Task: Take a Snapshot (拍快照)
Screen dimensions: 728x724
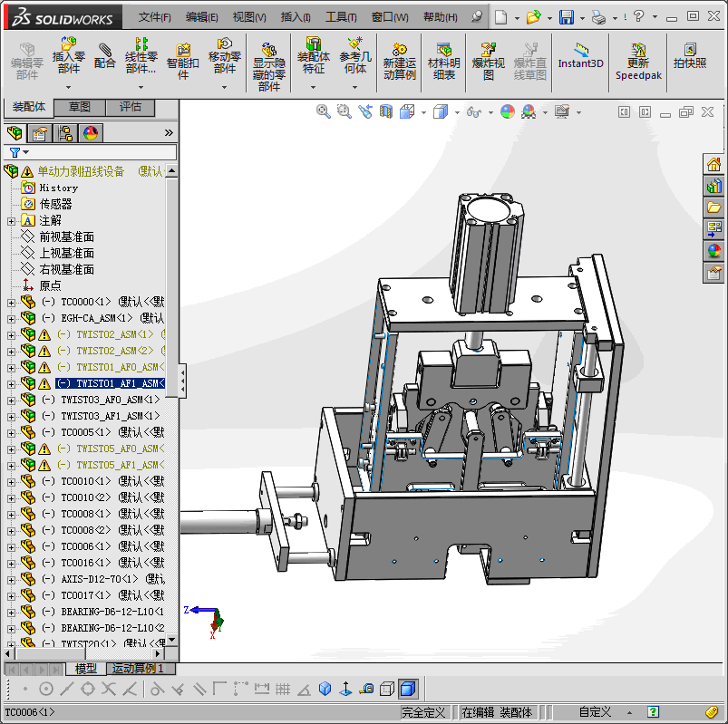Action: point(690,55)
